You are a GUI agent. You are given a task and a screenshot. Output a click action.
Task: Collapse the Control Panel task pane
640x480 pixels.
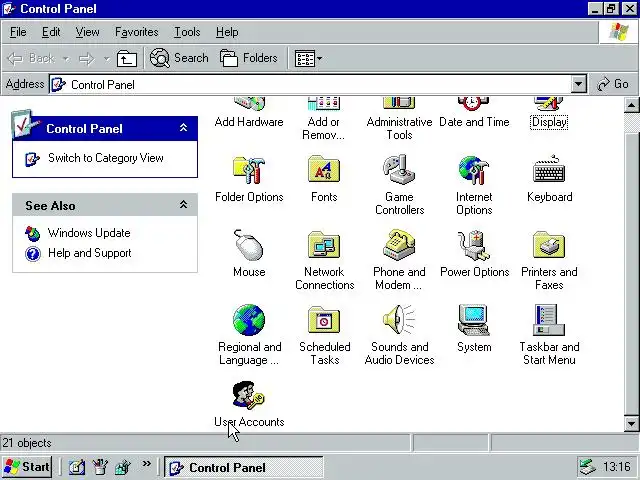[x=184, y=128]
